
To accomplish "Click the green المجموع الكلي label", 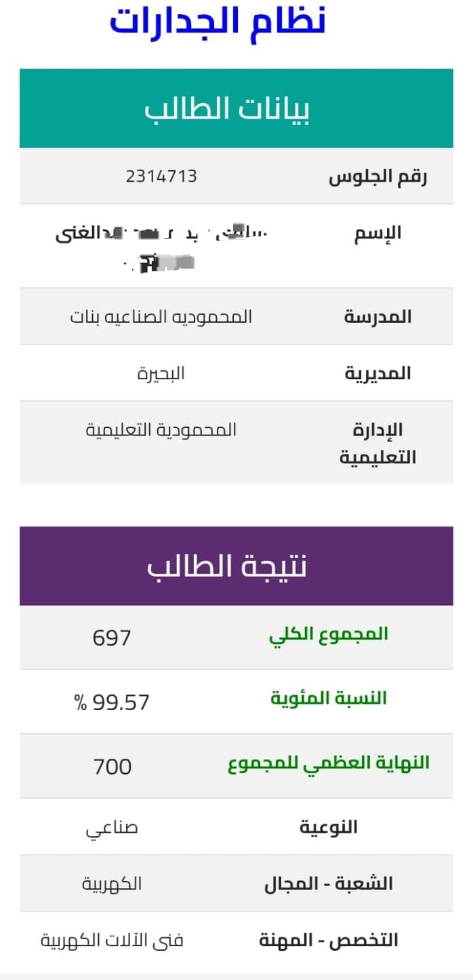I will (x=329, y=635).
